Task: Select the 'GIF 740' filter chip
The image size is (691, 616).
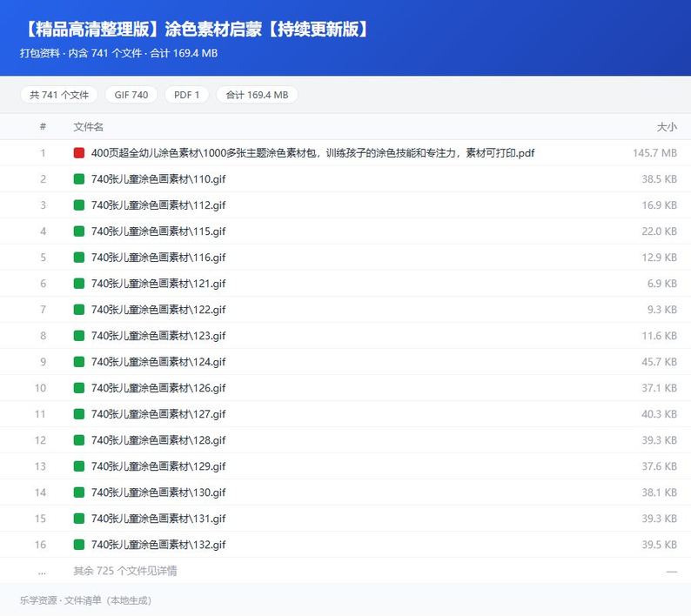Action: [x=131, y=95]
